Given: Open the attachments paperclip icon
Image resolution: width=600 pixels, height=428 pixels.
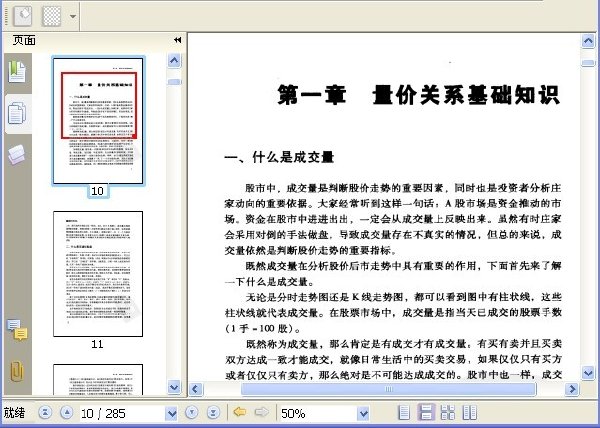Looking at the screenshot, I should tap(17, 371).
